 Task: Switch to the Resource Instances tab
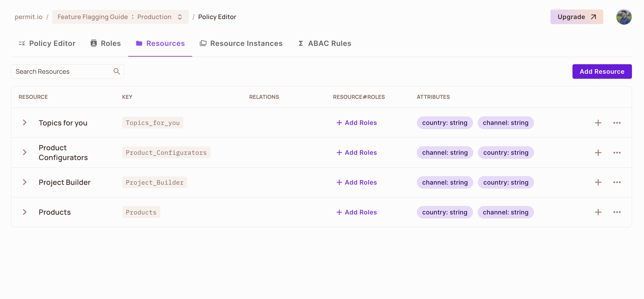241,43
